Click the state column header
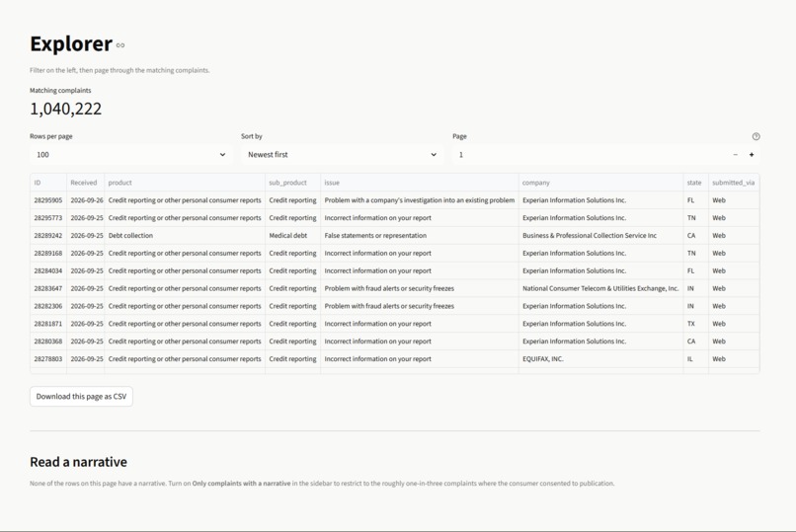The image size is (796, 532). click(696, 183)
